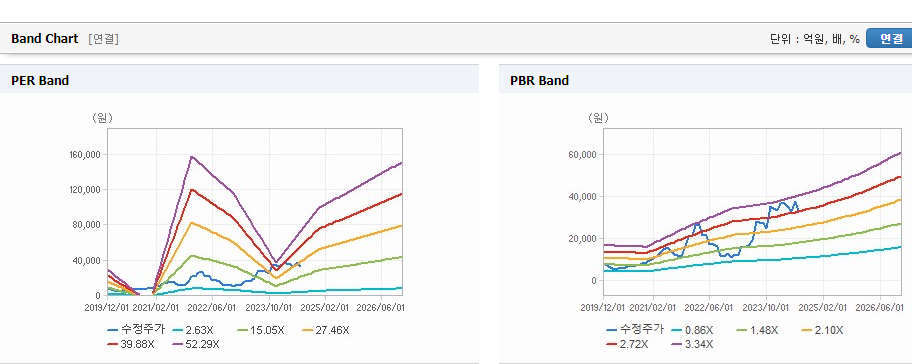Toggle 27.46X legend entry
Screen dimensions: 912x364
coord(327,330)
